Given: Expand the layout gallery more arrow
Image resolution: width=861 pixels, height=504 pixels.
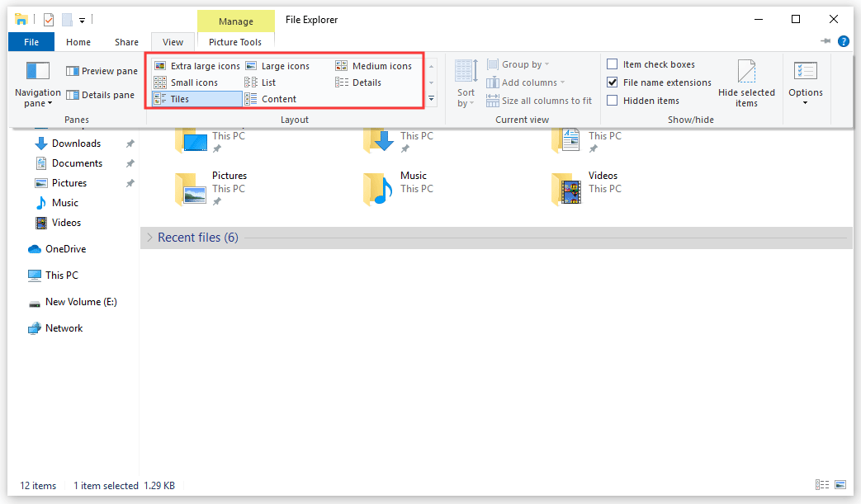Looking at the screenshot, I should click(x=432, y=99).
